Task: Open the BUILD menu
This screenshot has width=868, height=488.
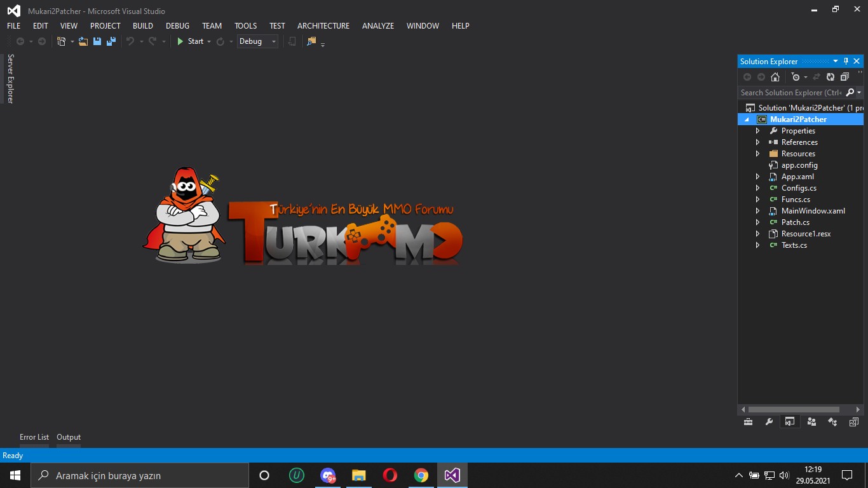Action: click(x=143, y=26)
